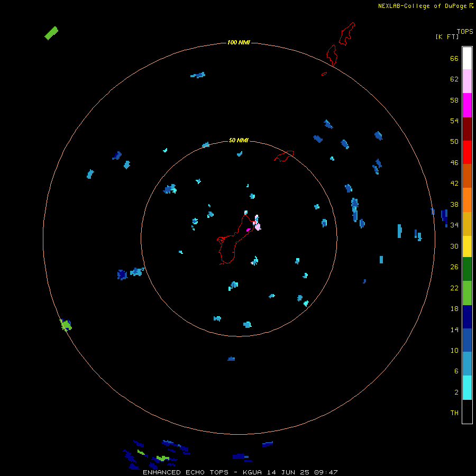Click the light pink legend swatch
Image resolution: width=476 pixels, height=476 pixels.
click(x=467, y=81)
